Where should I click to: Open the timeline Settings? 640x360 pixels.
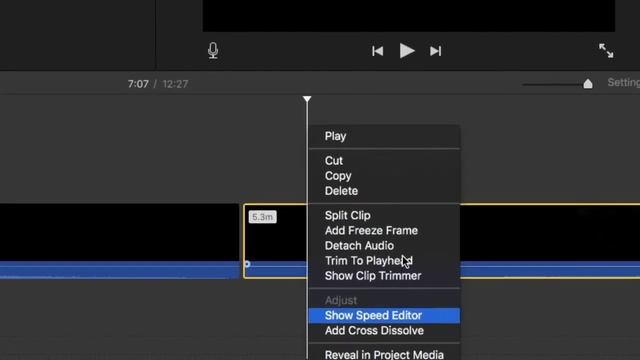(623, 82)
